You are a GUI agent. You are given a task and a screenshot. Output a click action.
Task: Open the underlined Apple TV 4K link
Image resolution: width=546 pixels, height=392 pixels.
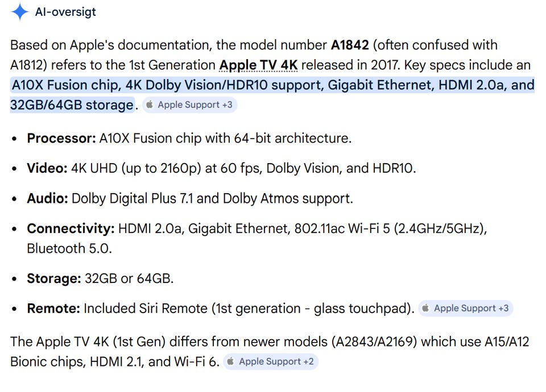pos(259,65)
